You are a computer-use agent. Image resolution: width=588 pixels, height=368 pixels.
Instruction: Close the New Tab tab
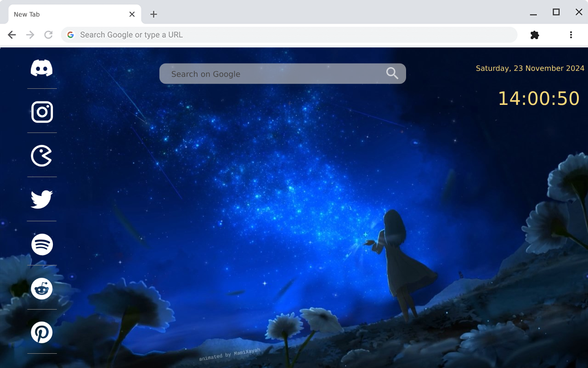pos(132,14)
